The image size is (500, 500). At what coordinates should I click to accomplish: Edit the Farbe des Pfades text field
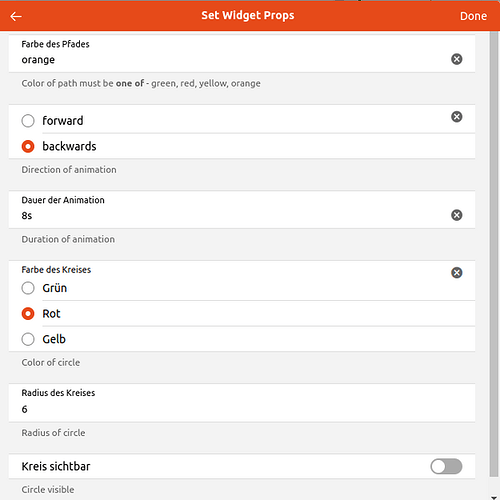[x=233, y=60]
